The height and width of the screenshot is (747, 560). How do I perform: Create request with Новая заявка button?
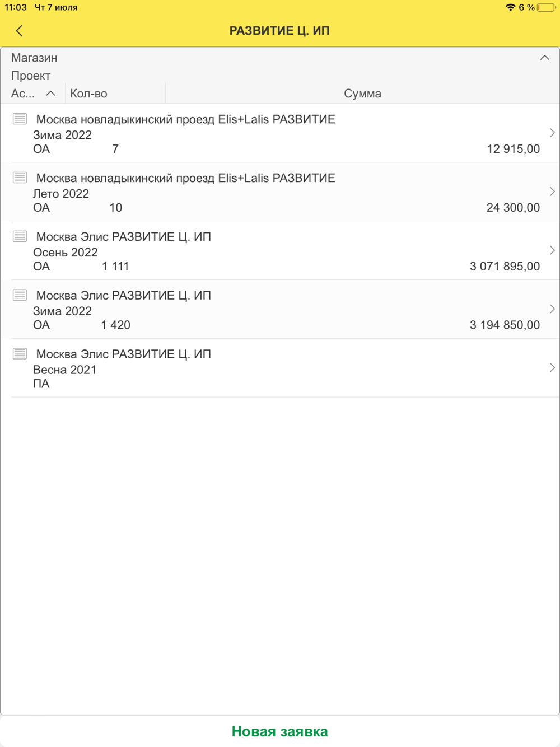click(x=279, y=731)
